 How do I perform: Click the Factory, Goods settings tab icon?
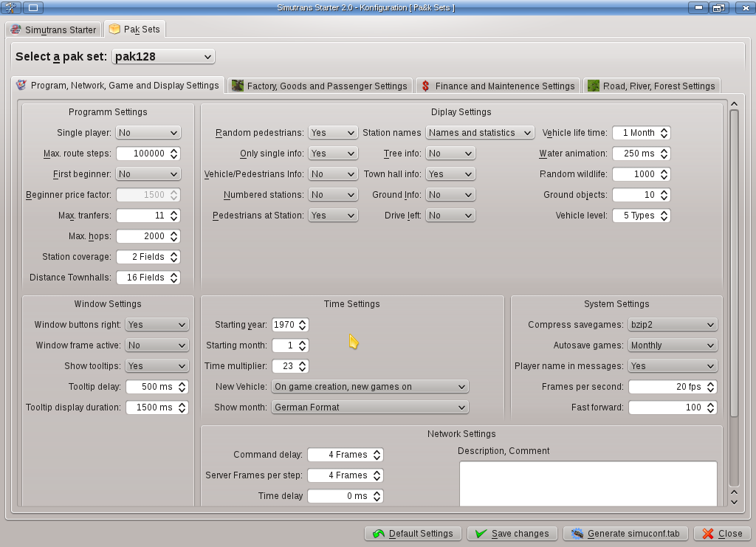pyautogui.click(x=237, y=86)
